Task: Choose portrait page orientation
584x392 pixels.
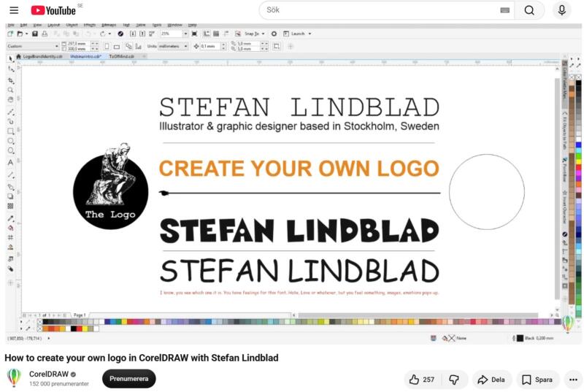Action: [x=107, y=47]
